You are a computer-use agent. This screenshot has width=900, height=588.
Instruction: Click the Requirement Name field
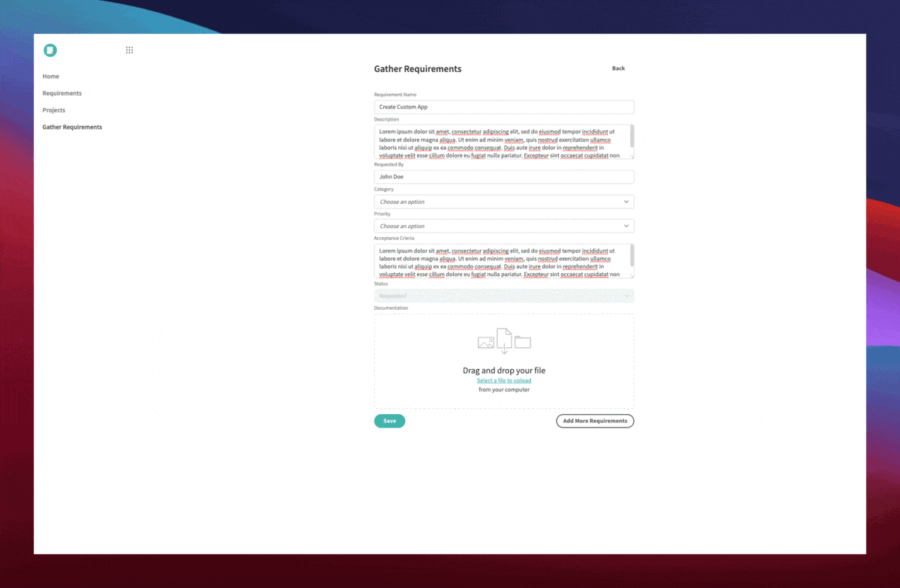tap(503, 106)
